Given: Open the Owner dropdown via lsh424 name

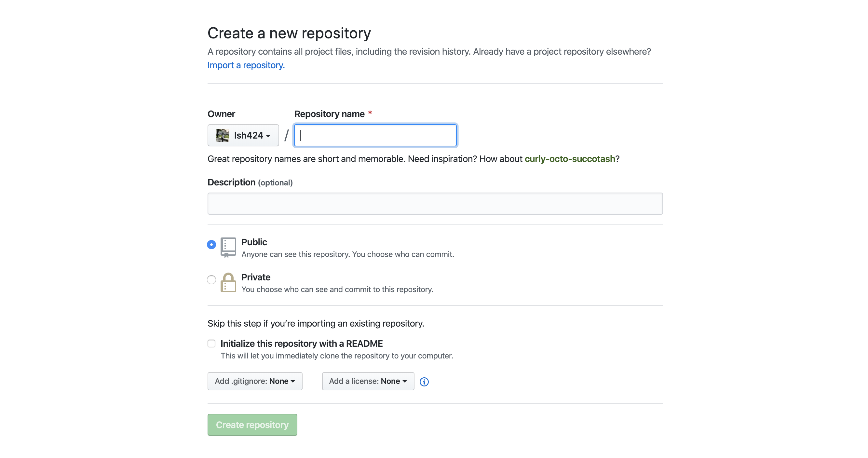Looking at the screenshot, I should tap(249, 135).
